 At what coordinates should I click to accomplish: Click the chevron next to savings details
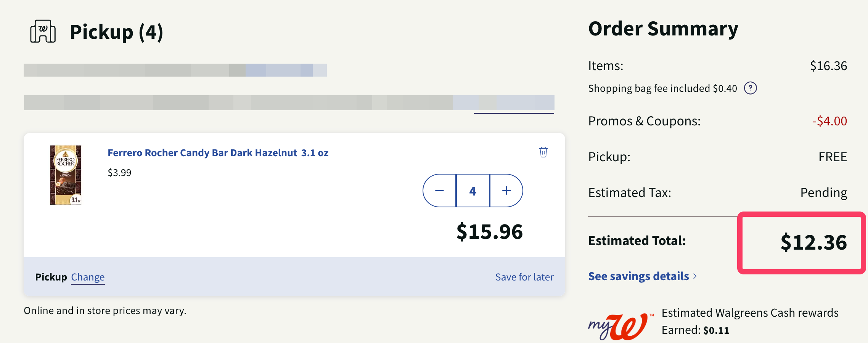click(x=695, y=277)
